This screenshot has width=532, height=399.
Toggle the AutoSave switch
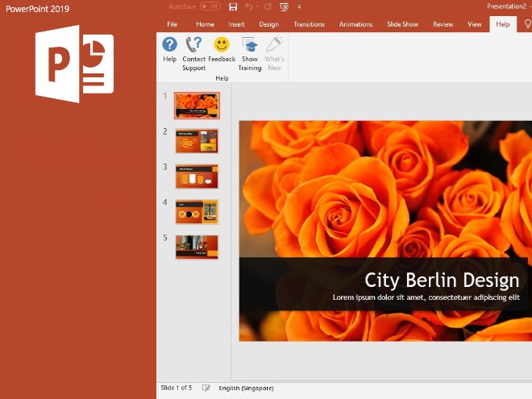click(210, 6)
